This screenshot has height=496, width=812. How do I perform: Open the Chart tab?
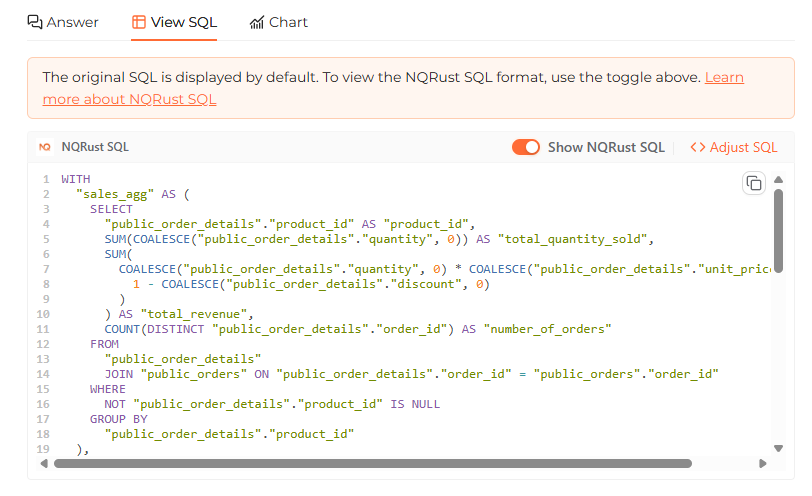coord(279,22)
